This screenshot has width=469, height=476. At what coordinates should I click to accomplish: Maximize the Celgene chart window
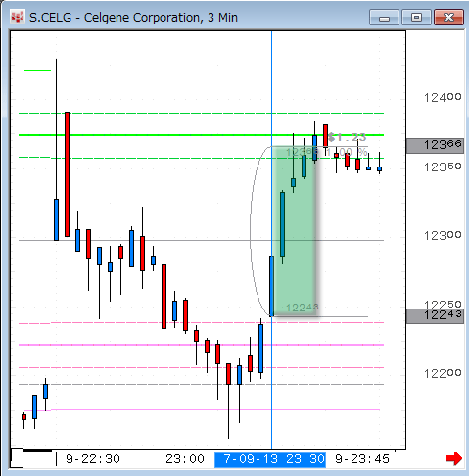coord(416,18)
